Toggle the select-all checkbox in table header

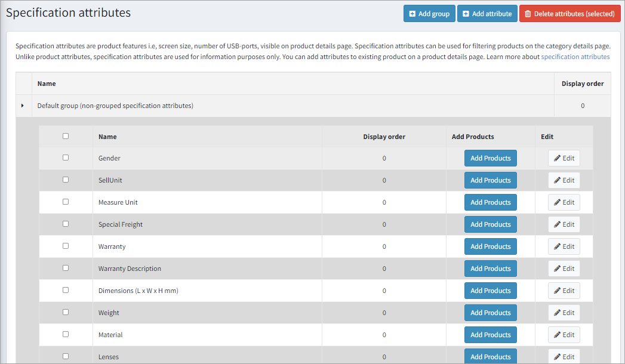66,136
